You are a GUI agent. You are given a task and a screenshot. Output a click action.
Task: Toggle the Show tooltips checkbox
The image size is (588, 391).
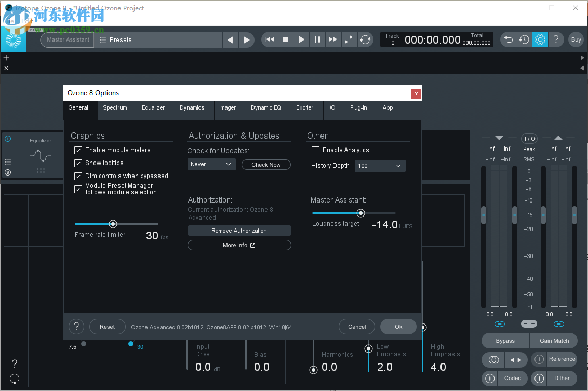[x=78, y=163]
